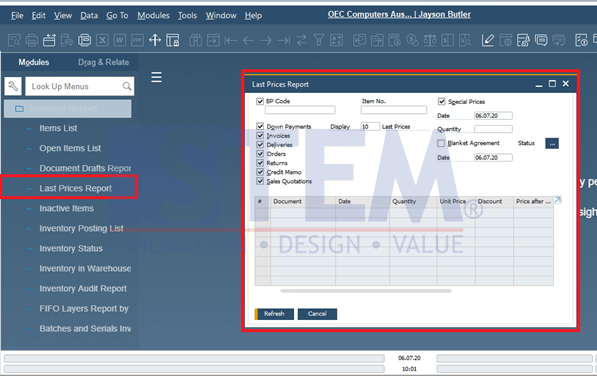This screenshot has height=376, width=597.
Task: Go to Last Data Record arrow
Action: pos(283,40)
